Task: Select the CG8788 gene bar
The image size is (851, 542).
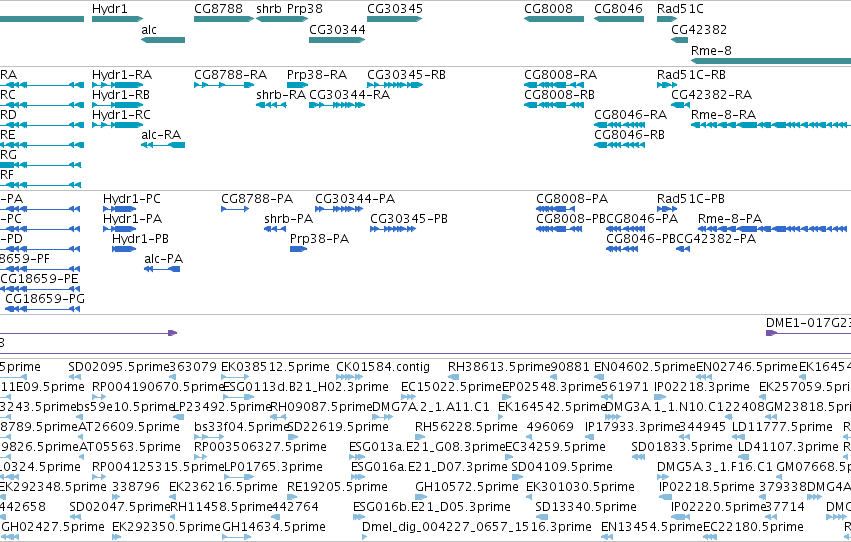Action: pyautogui.click(x=224, y=19)
